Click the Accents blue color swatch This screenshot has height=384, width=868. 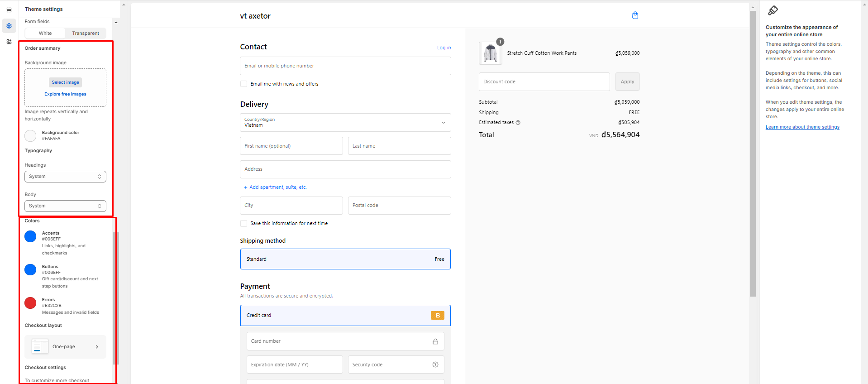30,236
